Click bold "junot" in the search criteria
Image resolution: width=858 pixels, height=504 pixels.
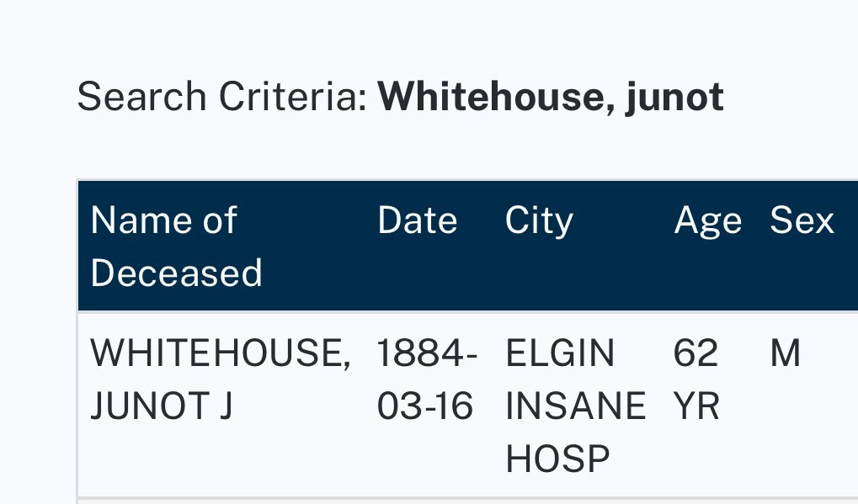coord(674,98)
